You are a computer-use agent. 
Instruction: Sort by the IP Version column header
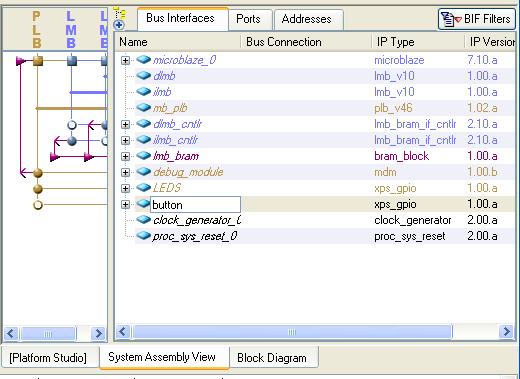[x=490, y=42]
